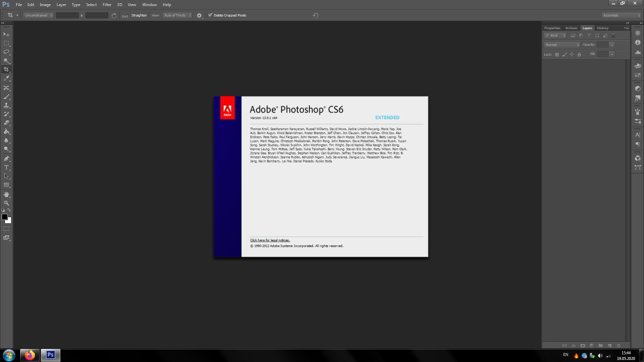Image resolution: width=644 pixels, height=362 pixels.
Task: Switch to the Properties tab
Action: (x=552, y=28)
